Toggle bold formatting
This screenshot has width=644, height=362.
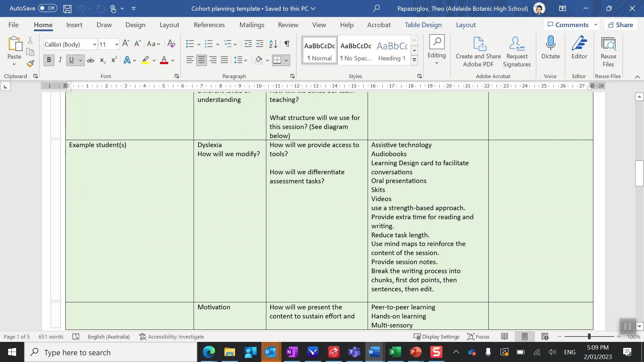point(49,60)
